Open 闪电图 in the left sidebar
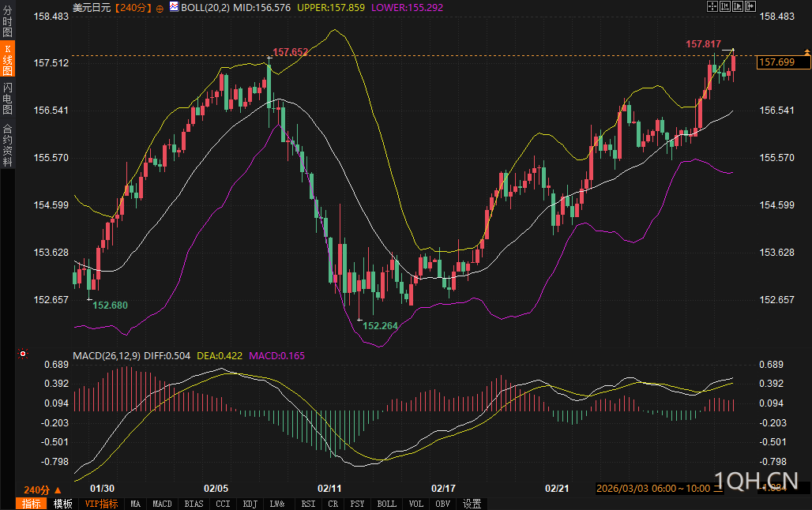Image resolution: width=812 pixels, height=510 pixels. (7, 98)
